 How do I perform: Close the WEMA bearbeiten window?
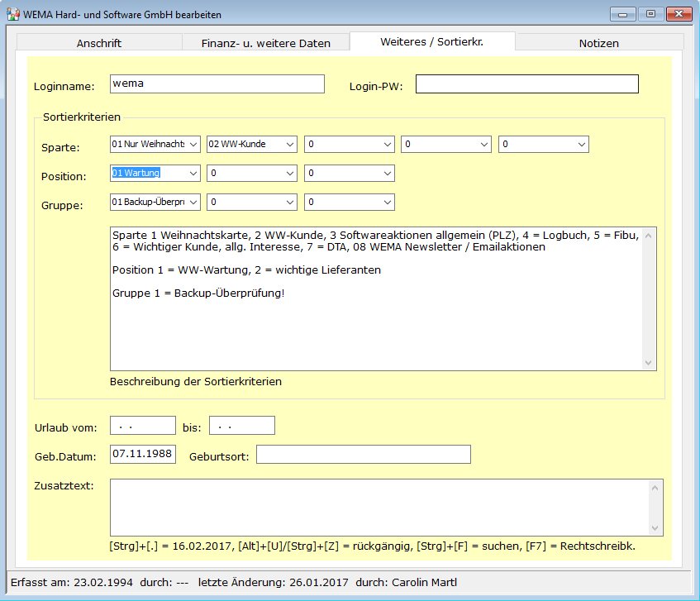tap(679, 14)
